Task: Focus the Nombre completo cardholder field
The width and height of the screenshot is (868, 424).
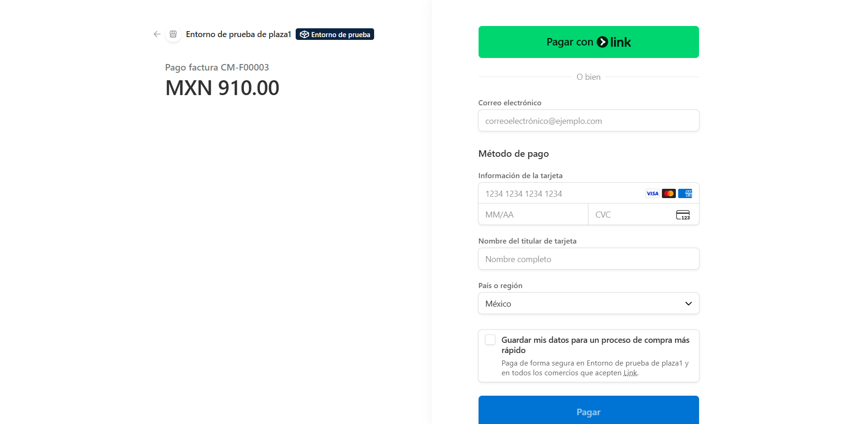Action: 588,259
